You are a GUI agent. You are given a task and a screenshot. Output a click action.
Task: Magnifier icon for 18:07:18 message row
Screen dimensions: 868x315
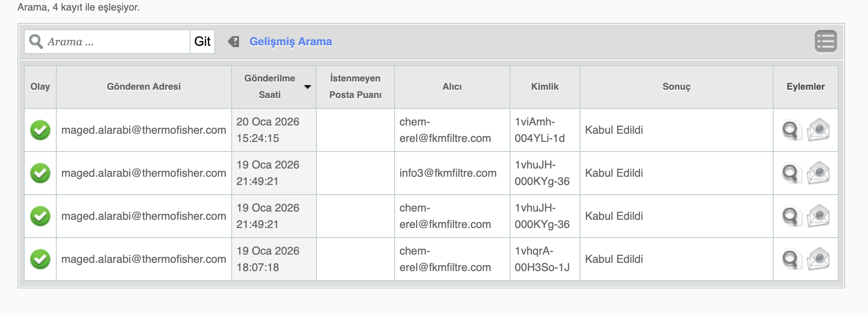point(791,259)
